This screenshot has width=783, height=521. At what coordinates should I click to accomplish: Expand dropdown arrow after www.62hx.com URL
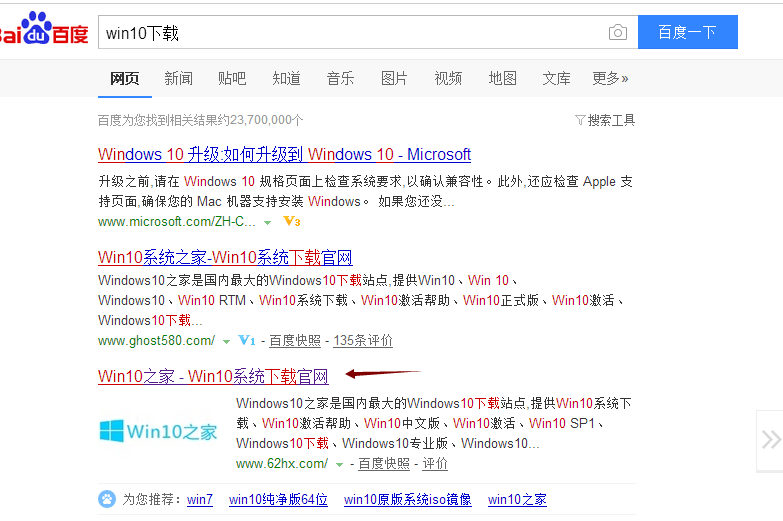point(340,465)
